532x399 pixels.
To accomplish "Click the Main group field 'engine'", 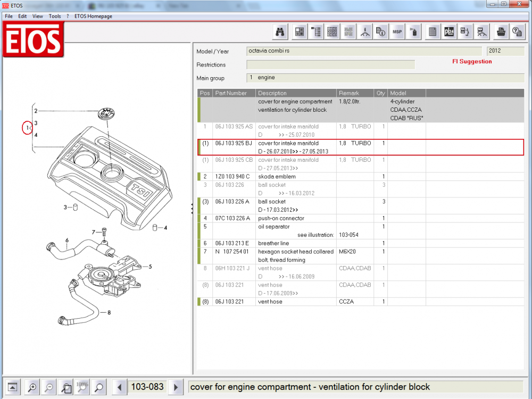I will click(385, 78).
